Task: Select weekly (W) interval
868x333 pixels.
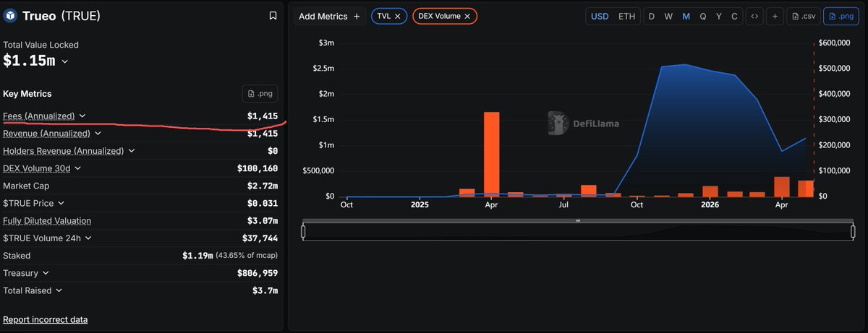Action: point(668,16)
